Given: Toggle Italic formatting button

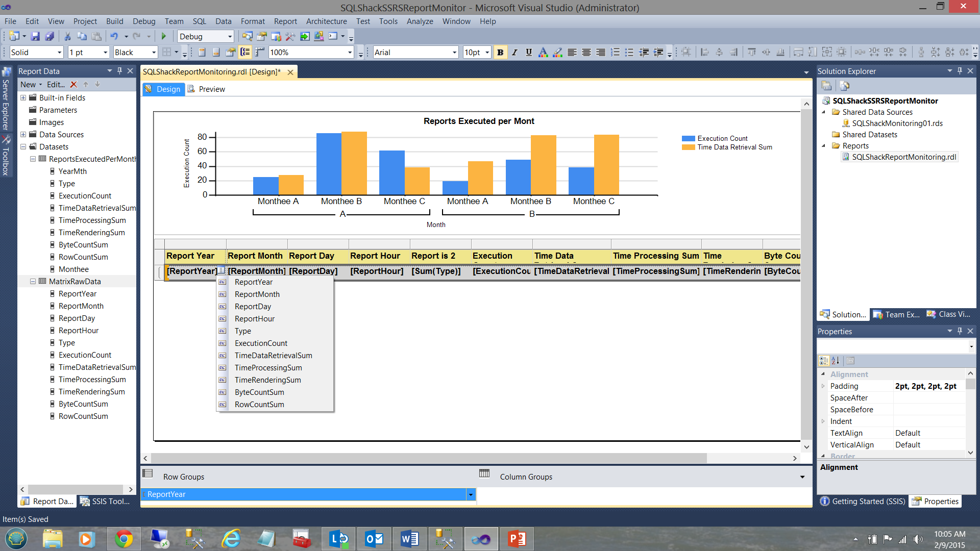Looking at the screenshot, I should 514,52.
